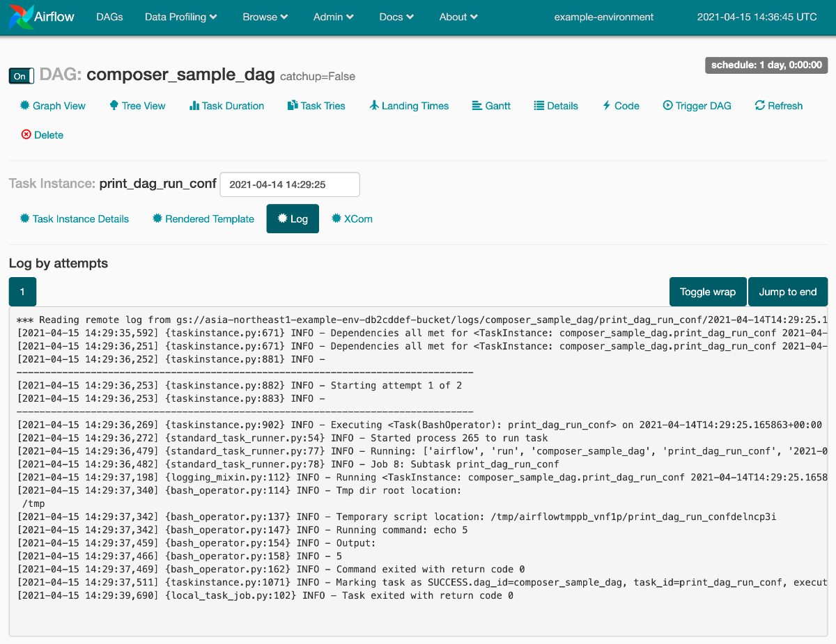This screenshot has height=644, width=836.
Task: Click the Trigger DAG play icon
Action: [x=668, y=106]
